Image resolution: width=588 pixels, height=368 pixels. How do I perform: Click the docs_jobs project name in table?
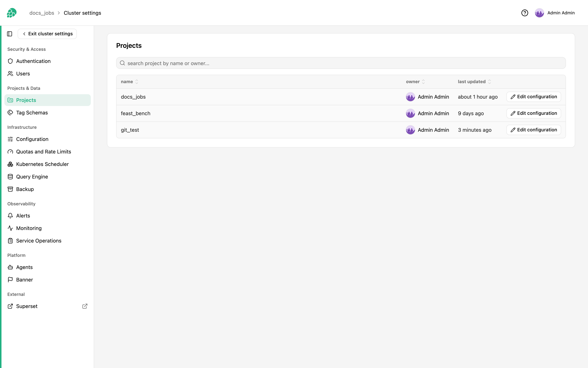(133, 97)
